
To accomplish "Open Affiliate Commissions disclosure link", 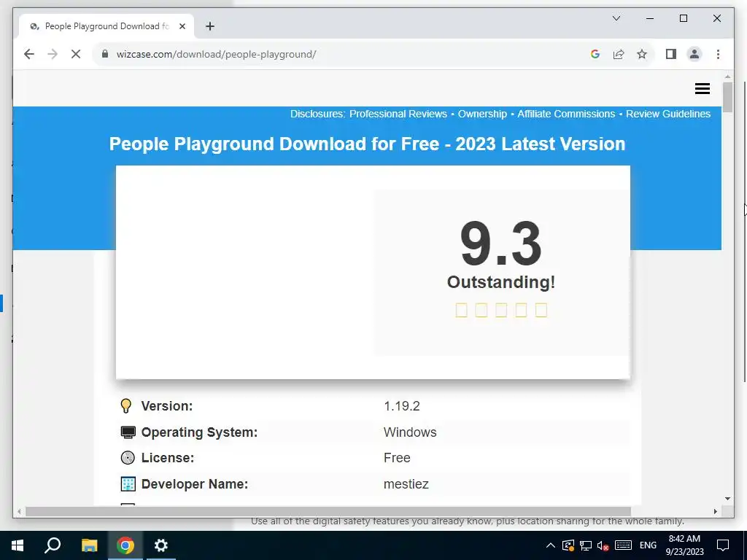I will 566,114.
